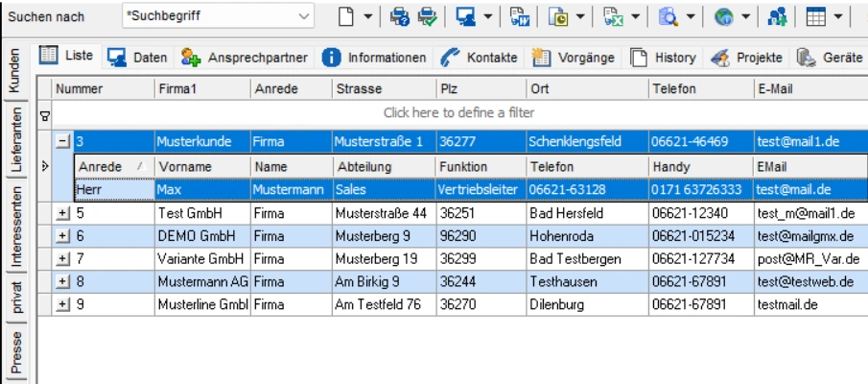Sort by the Plz column header
Viewport: 868px width, 384px height.
click(481, 88)
